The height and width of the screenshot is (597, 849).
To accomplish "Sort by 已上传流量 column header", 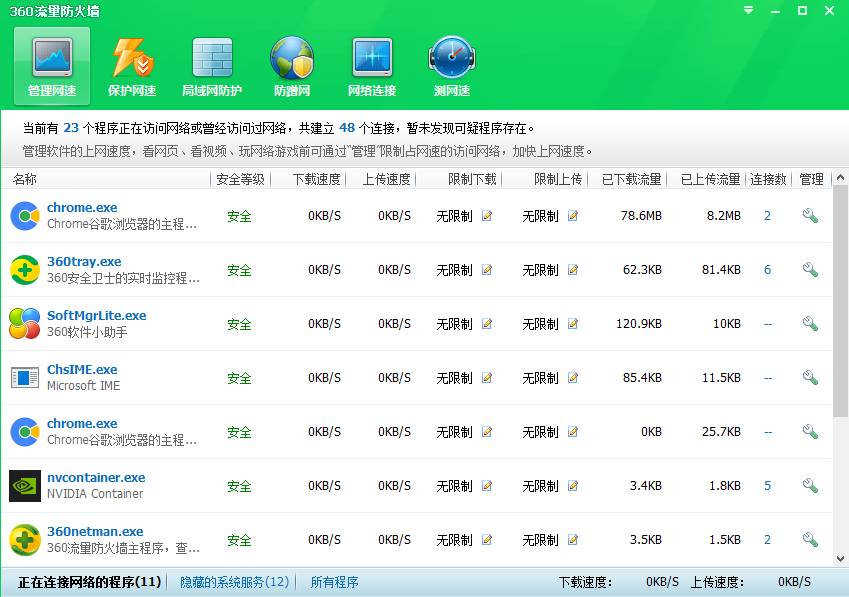I will pos(710,179).
